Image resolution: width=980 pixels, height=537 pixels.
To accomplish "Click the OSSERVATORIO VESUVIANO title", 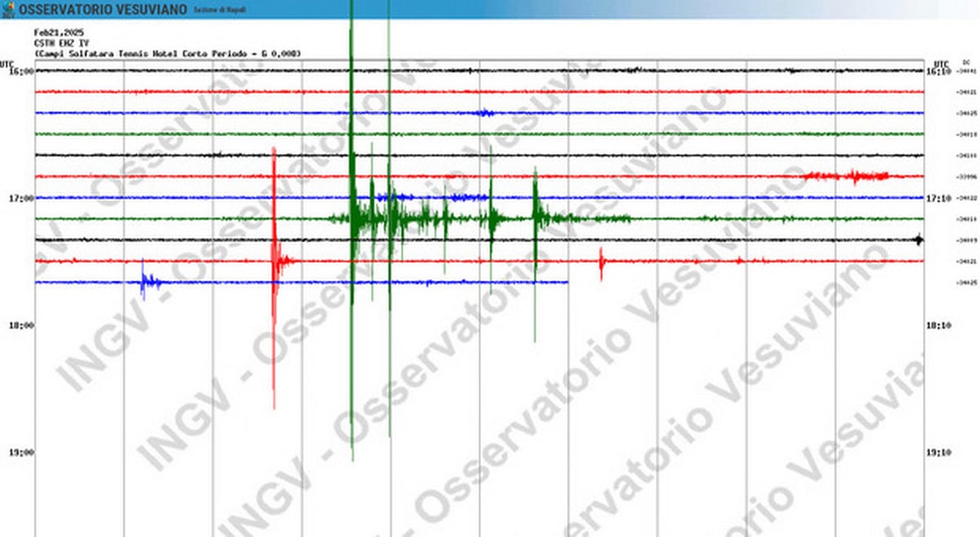I will [x=102, y=10].
